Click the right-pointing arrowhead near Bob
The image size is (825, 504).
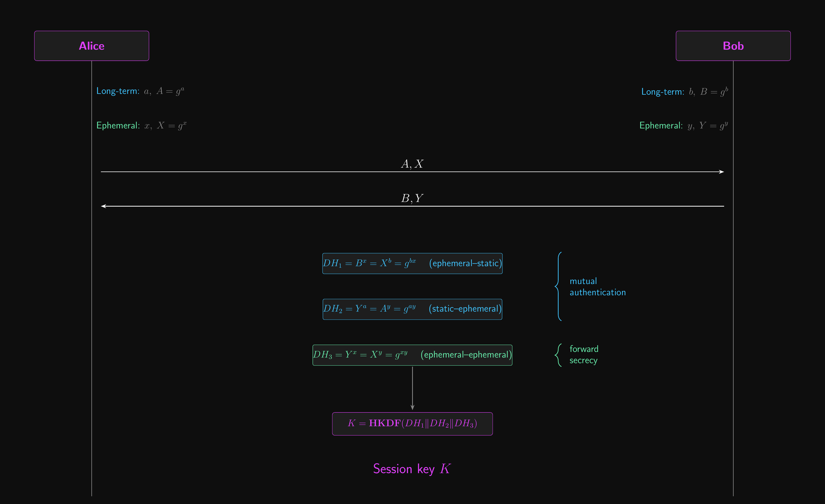722,172
